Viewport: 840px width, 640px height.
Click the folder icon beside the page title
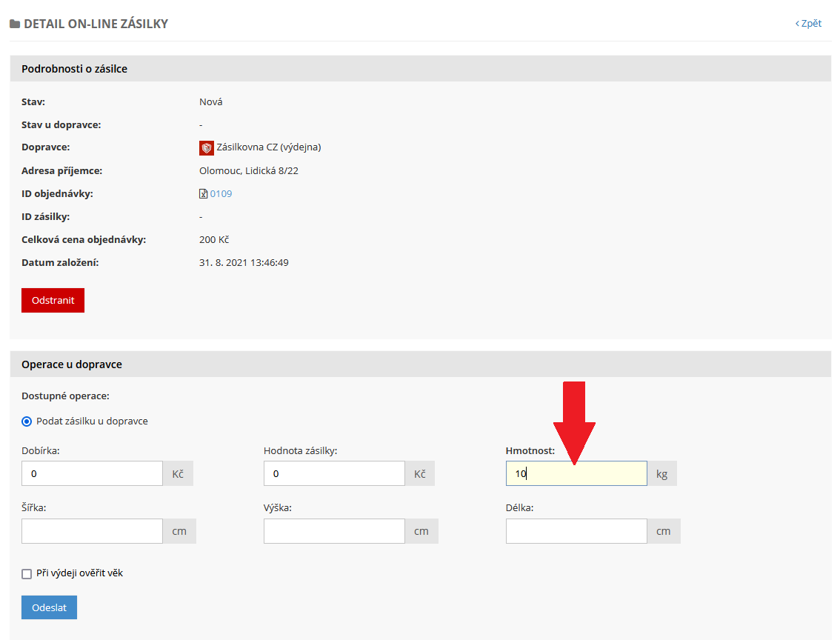coord(15,24)
